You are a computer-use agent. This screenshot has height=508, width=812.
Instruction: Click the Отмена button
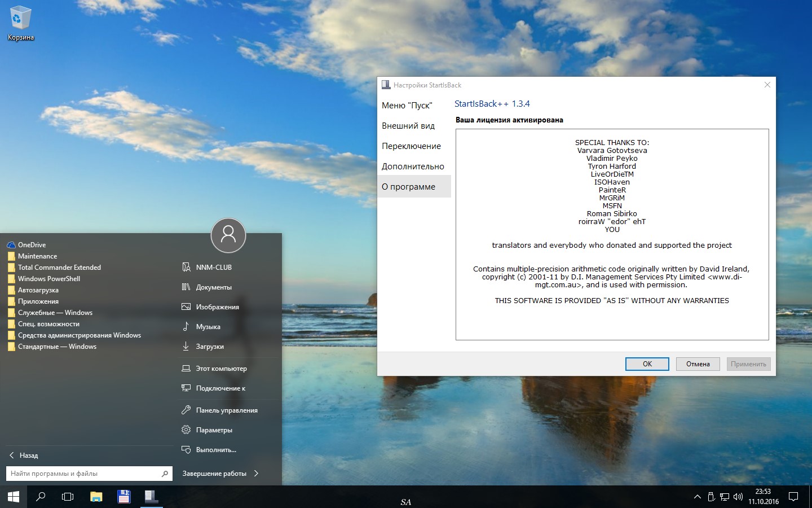(698, 364)
